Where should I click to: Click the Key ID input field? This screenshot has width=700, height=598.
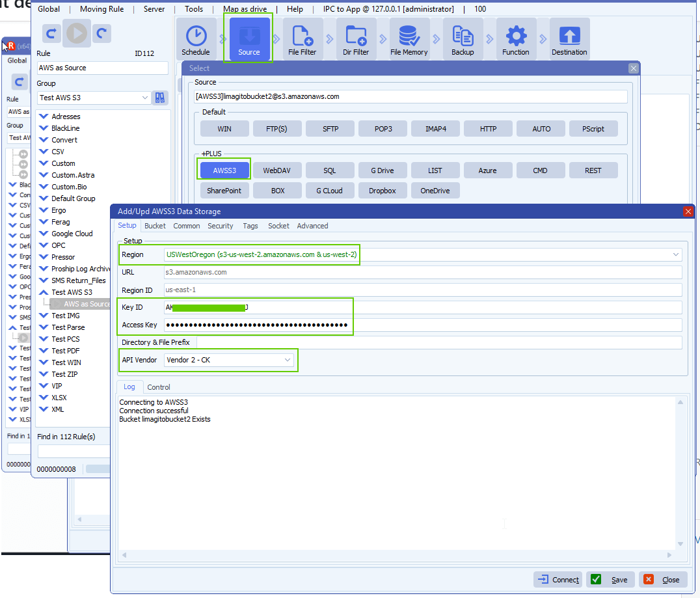tap(423, 307)
